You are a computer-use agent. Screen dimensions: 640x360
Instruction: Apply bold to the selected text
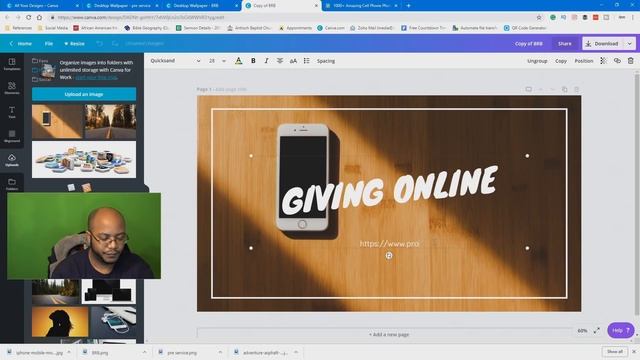253,61
